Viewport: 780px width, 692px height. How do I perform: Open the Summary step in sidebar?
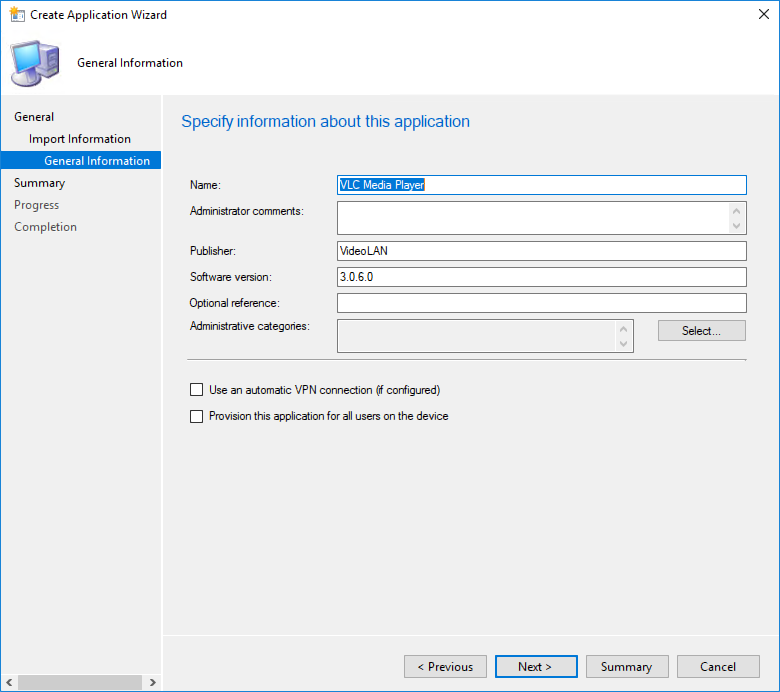click(39, 183)
